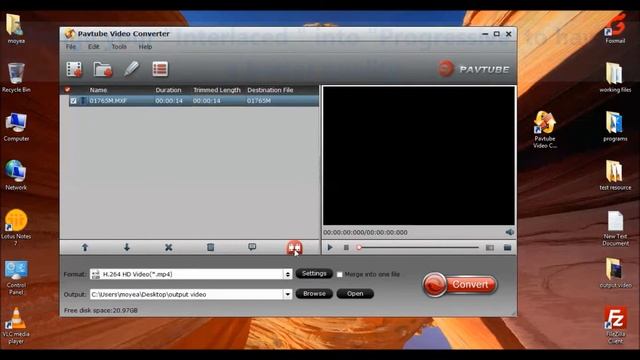Screen dimensions: 640x360
Task: Click the black preview video area
Action: click(x=419, y=156)
